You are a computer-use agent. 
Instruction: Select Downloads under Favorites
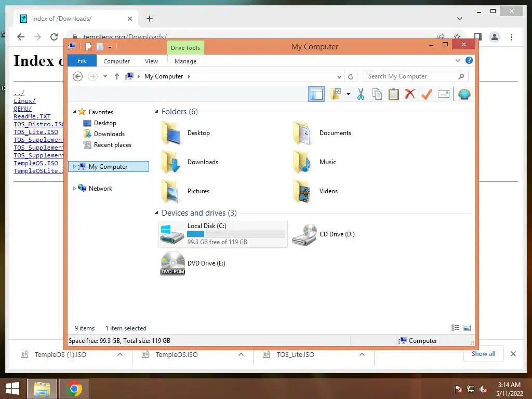(x=109, y=134)
